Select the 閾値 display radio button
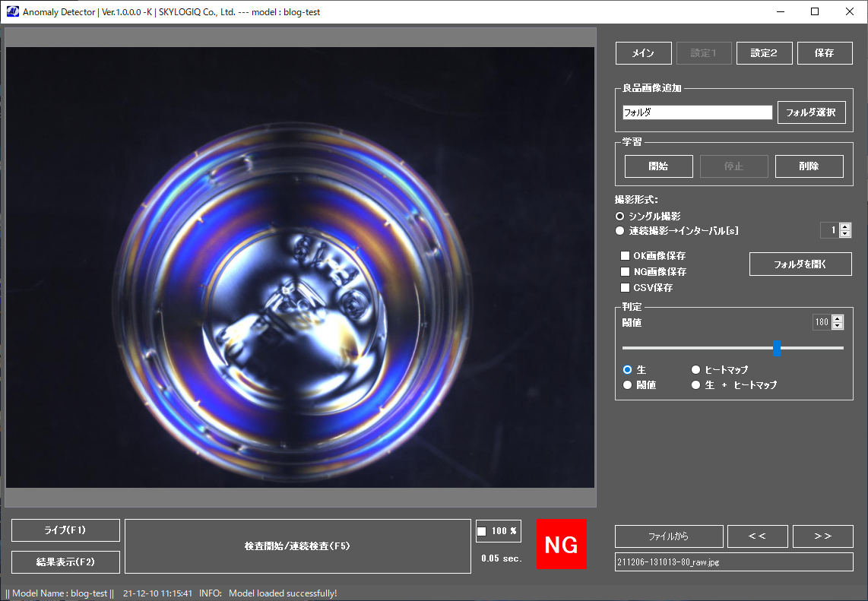Image resolution: width=868 pixels, height=601 pixels. point(627,385)
